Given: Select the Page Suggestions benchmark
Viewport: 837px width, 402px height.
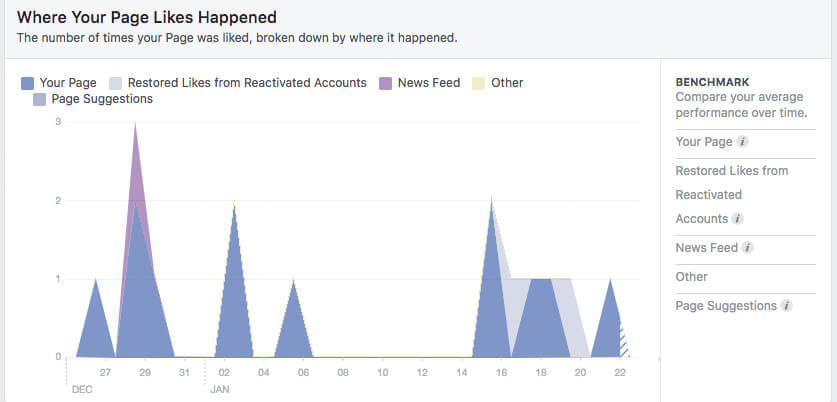Looking at the screenshot, I should [x=726, y=306].
